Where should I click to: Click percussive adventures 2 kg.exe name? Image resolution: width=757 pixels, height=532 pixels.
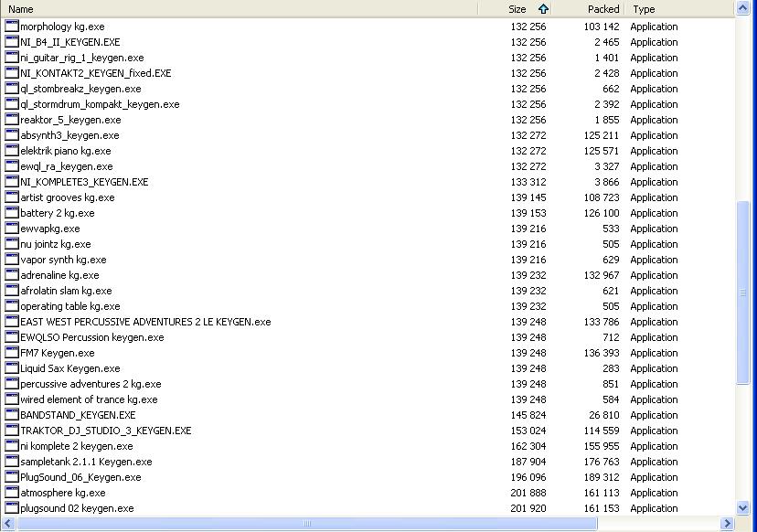coord(91,384)
